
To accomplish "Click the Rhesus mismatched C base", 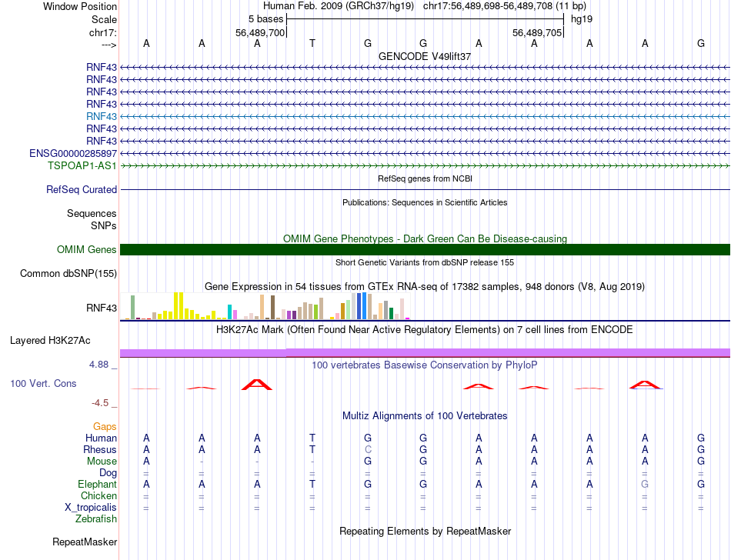I will click(x=368, y=449).
